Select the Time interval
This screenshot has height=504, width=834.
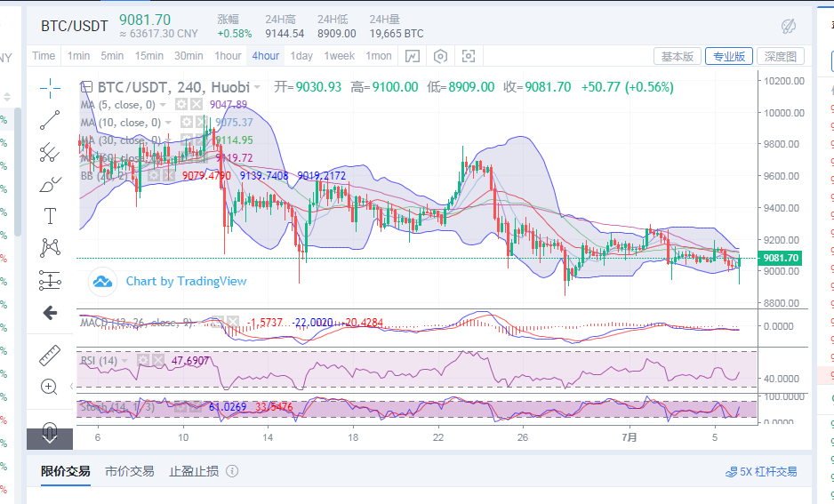coord(44,56)
